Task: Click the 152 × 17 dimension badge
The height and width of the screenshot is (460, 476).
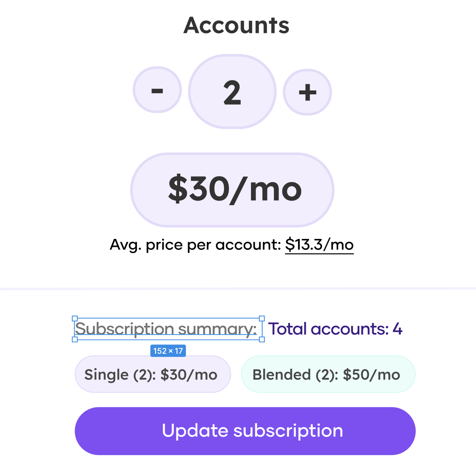Action: (x=168, y=351)
